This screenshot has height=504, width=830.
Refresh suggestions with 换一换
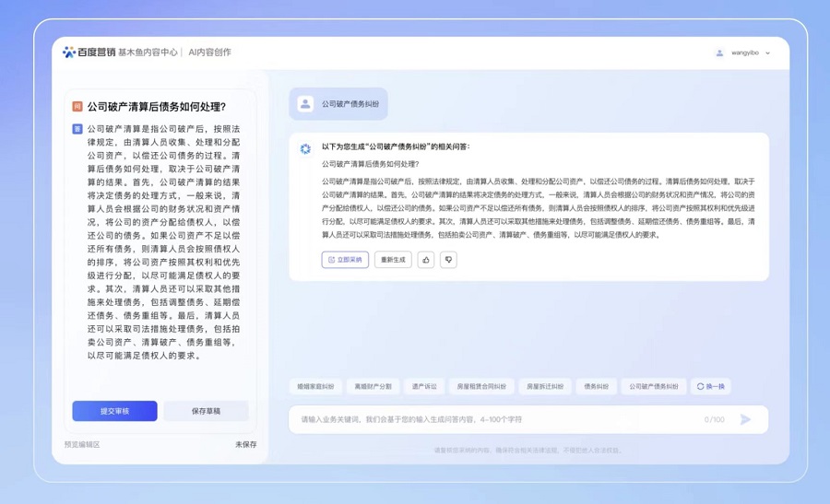coord(710,387)
